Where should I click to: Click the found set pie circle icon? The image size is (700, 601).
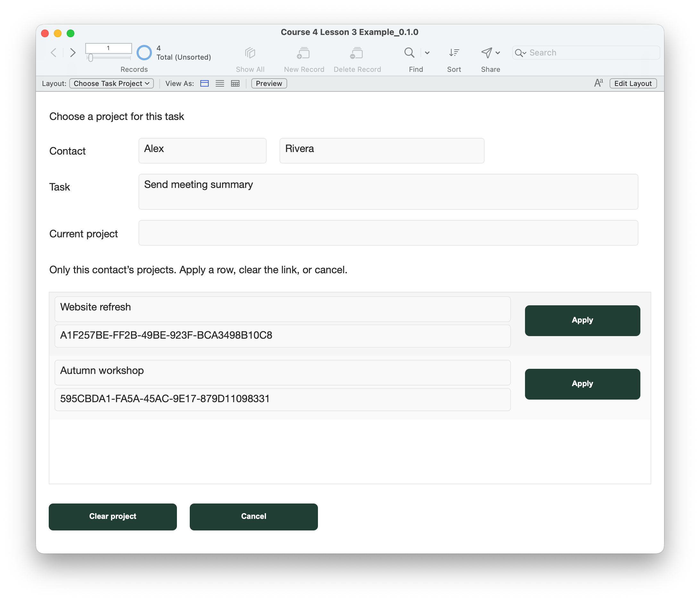tap(144, 52)
